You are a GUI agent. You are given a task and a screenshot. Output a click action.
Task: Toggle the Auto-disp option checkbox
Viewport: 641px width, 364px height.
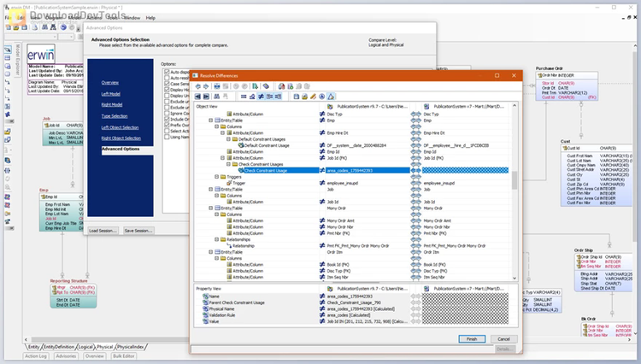point(167,72)
